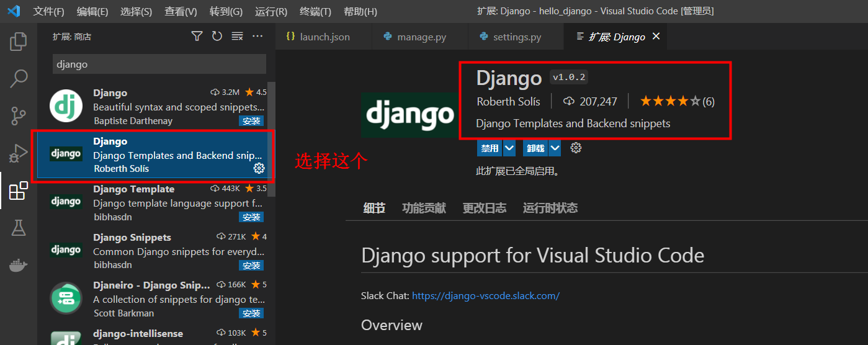Open manage gear for Roberth Solís Django
Screen dimensions: 868x345
259,168
